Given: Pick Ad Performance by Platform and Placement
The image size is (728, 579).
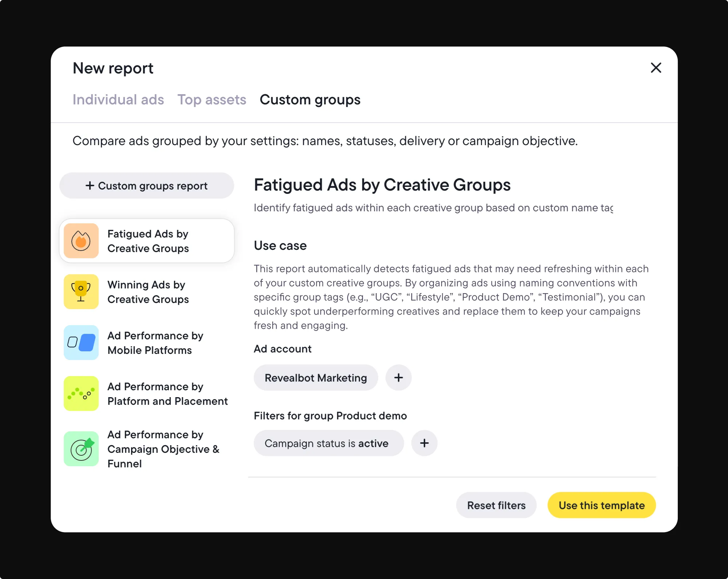Looking at the screenshot, I should pos(167,394).
